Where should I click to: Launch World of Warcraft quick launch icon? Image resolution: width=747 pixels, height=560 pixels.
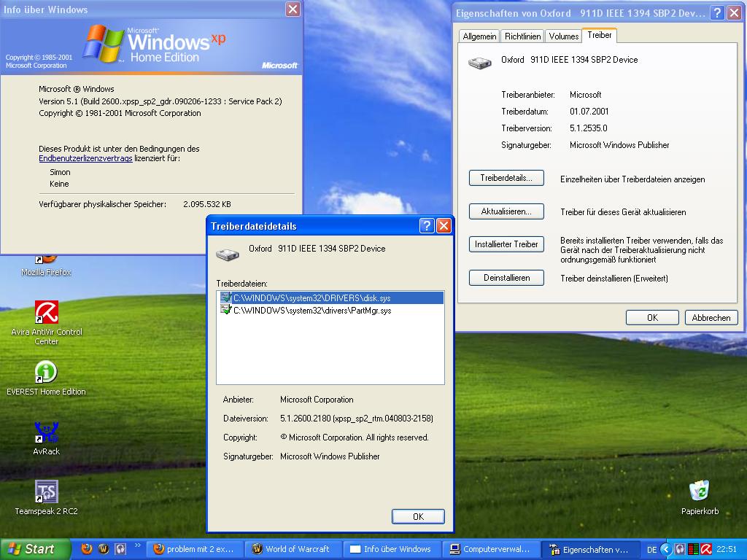tap(104, 549)
